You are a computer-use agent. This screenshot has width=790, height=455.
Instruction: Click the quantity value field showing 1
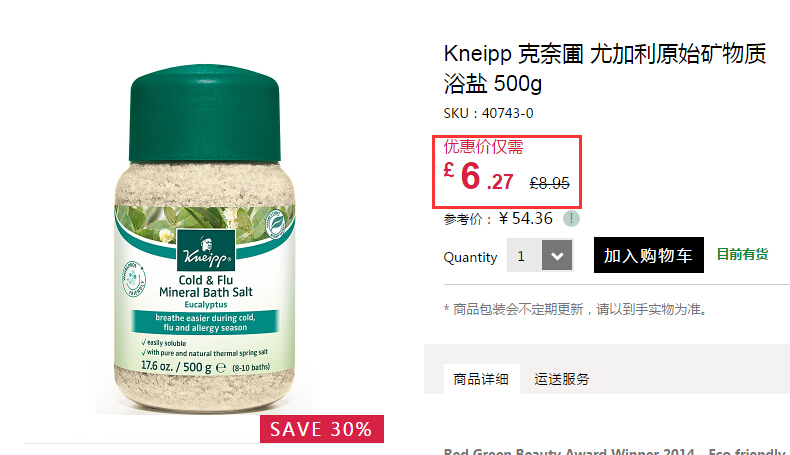pyautogui.click(x=524, y=255)
